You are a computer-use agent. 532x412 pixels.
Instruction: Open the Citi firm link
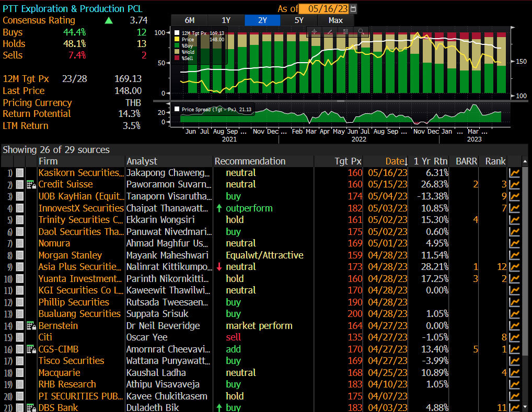(45, 337)
